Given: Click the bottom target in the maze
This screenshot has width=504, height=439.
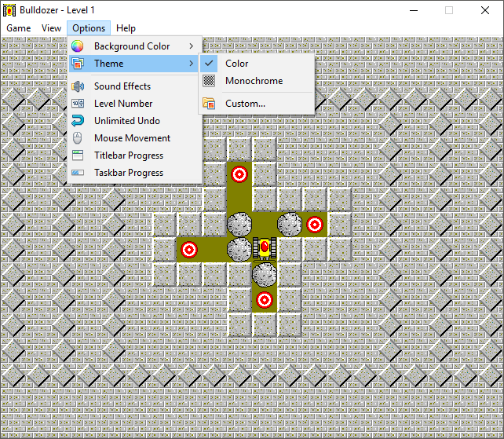Looking at the screenshot, I should click(x=265, y=300).
